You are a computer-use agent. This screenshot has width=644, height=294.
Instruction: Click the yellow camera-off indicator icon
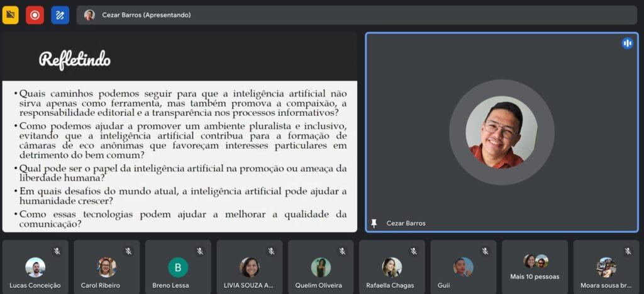(x=11, y=15)
